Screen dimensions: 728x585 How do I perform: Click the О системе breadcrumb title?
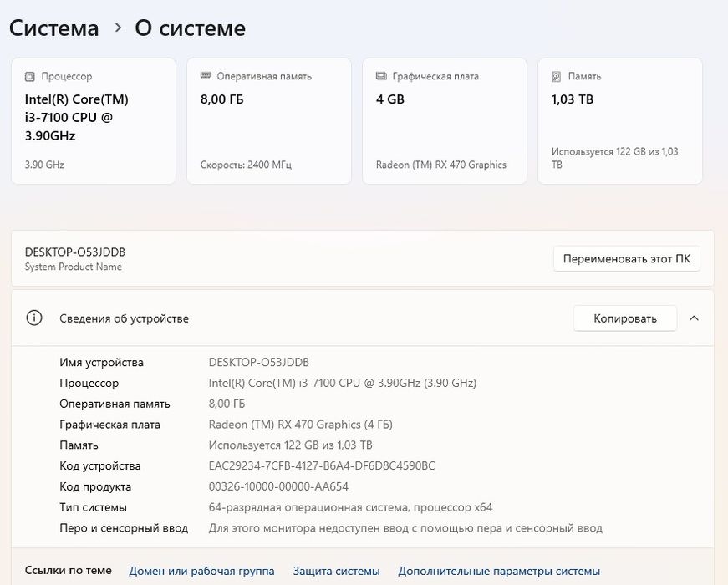click(190, 28)
